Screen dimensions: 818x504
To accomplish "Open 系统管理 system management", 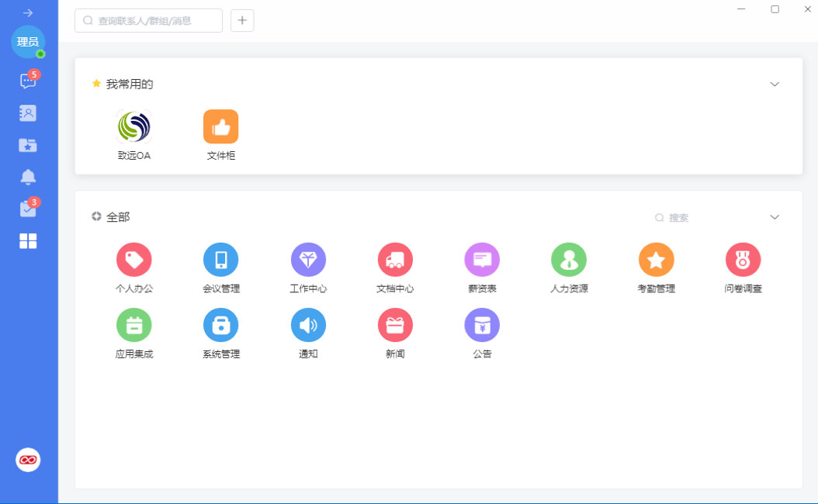I will pyautogui.click(x=220, y=325).
